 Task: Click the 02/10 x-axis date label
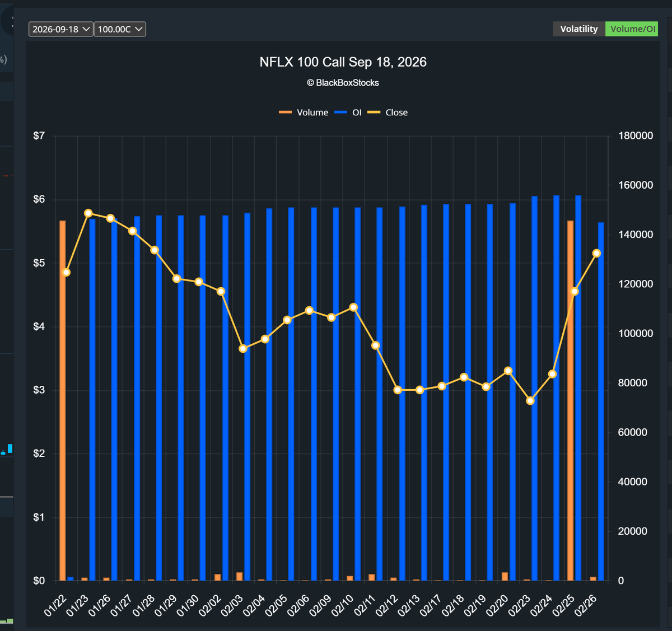(342, 605)
